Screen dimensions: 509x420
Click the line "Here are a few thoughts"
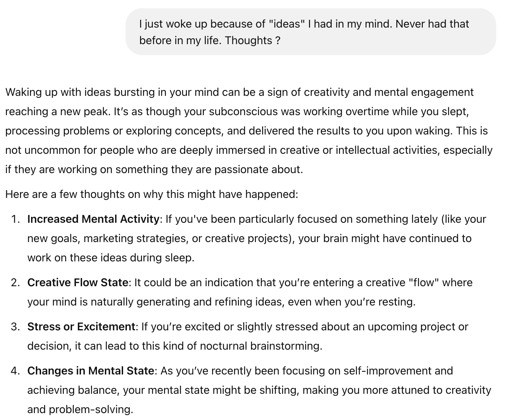[x=151, y=194]
